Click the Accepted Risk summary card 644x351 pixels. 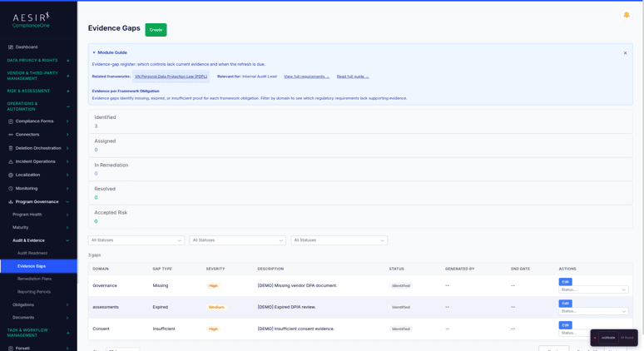pyautogui.click(x=360, y=217)
